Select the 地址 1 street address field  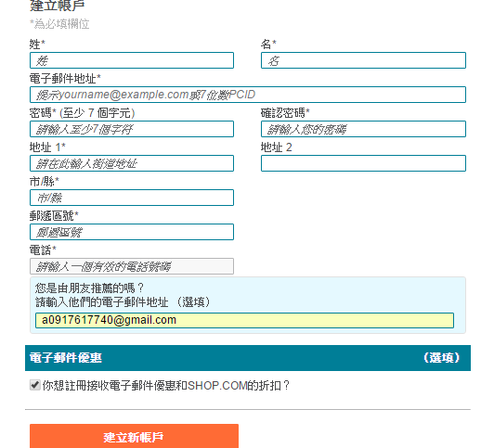[x=132, y=163]
